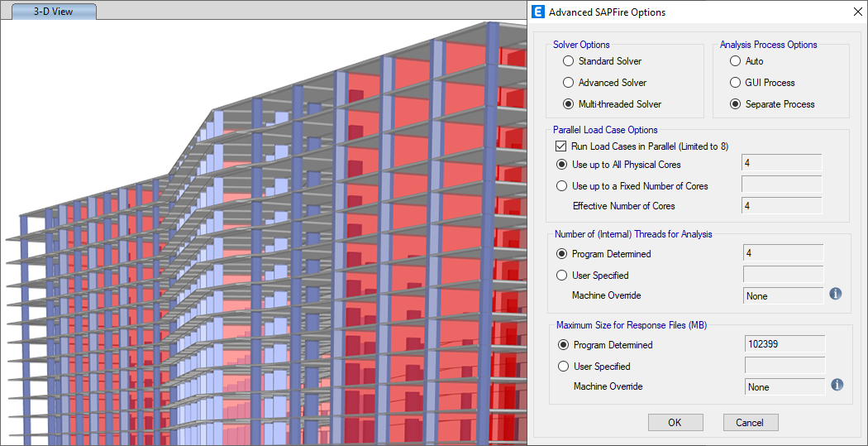Cancel the Advanced SAPFire Options dialog
Image resolution: width=868 pixels, height=446 pixels.
coord(751,422)
